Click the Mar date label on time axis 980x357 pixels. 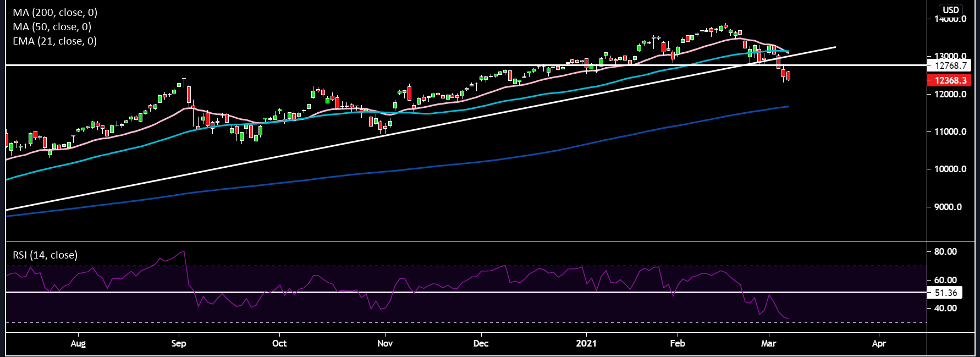[768, 343]
